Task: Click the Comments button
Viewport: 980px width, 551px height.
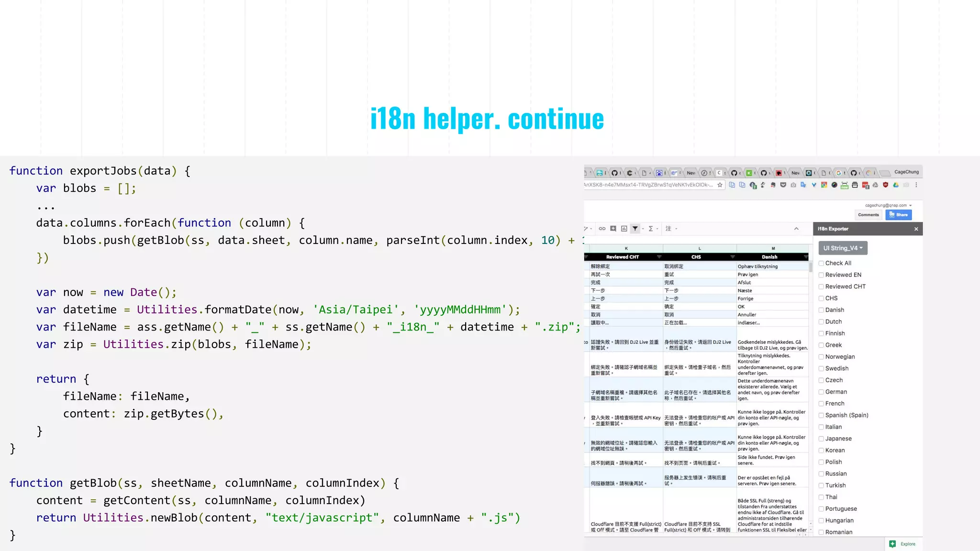Action: (x=869, y=215)
